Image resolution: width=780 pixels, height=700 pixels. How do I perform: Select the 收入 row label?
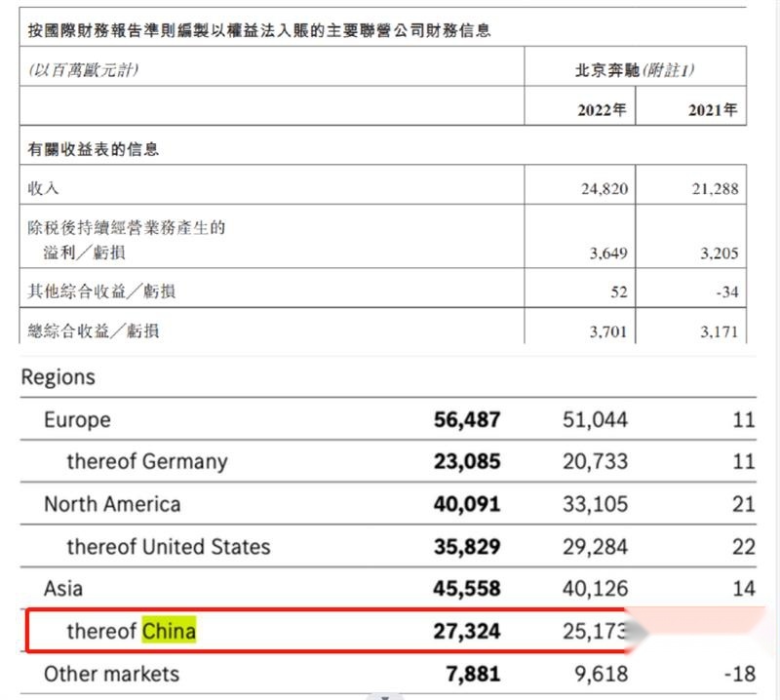43,188
